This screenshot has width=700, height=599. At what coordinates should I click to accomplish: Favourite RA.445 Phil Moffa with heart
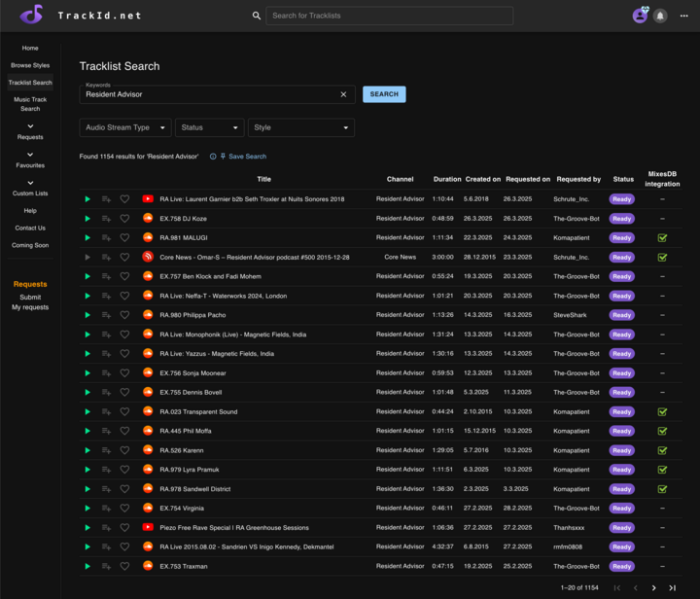(124, 431)
